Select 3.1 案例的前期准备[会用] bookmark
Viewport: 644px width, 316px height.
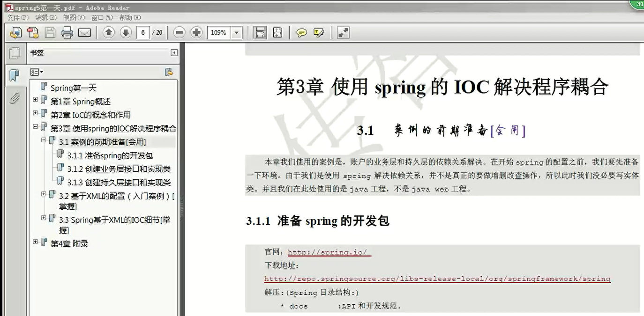coord(102,142)
